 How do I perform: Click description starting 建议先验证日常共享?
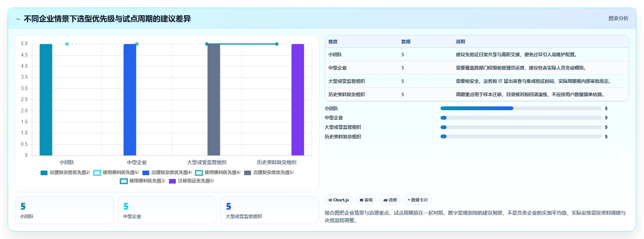point(517,55)
